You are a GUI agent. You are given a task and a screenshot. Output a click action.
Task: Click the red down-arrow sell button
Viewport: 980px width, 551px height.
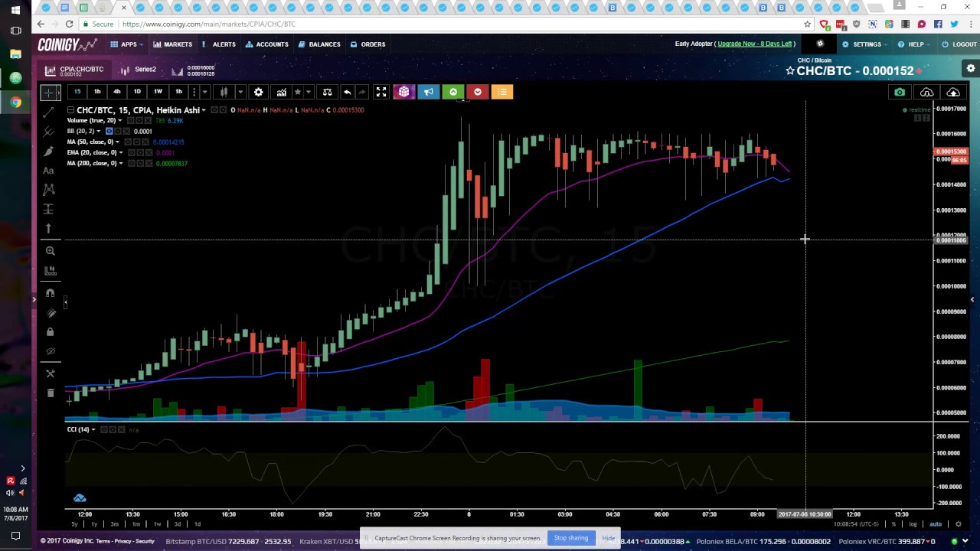point(477,92)
